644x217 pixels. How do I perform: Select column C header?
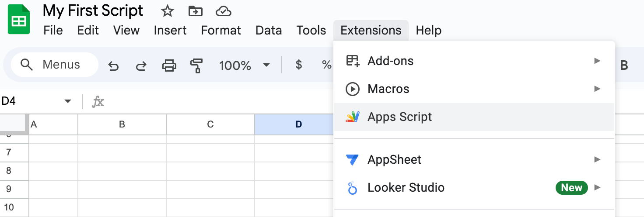click(210, 124)
